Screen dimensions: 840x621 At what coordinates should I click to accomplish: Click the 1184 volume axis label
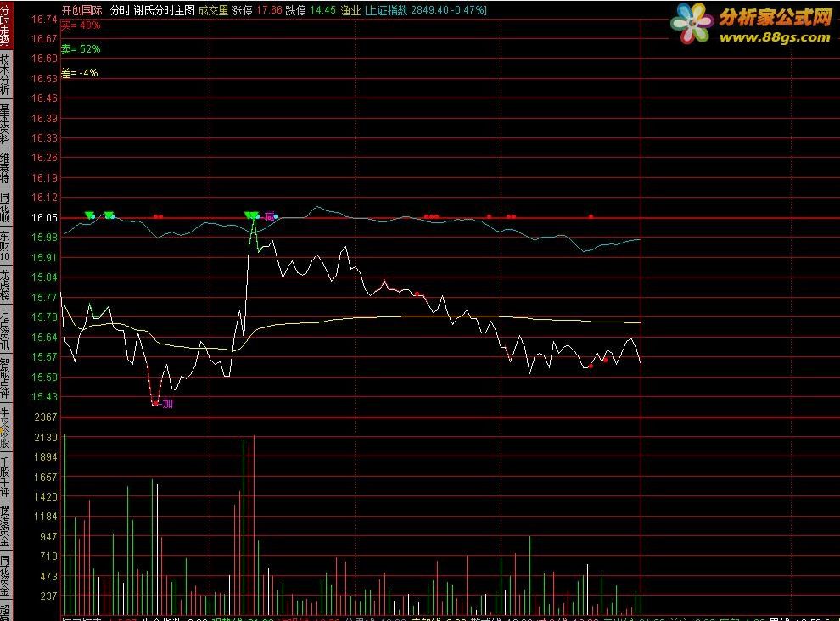tap(46, 517)
